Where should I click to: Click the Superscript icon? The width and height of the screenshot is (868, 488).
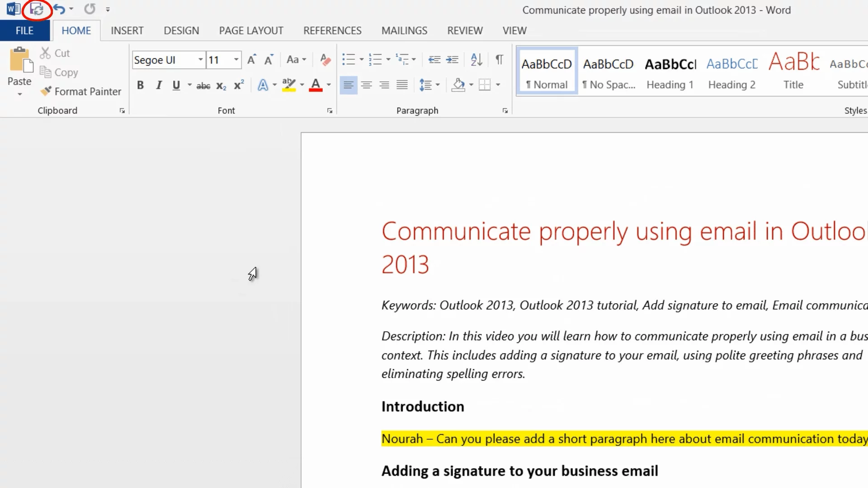(x=239, y=85)
